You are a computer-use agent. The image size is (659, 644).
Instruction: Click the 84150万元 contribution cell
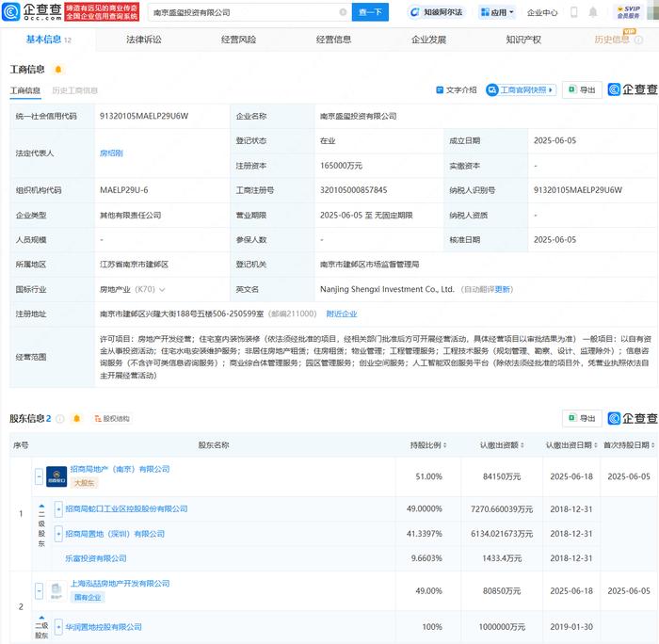(502, 476)
